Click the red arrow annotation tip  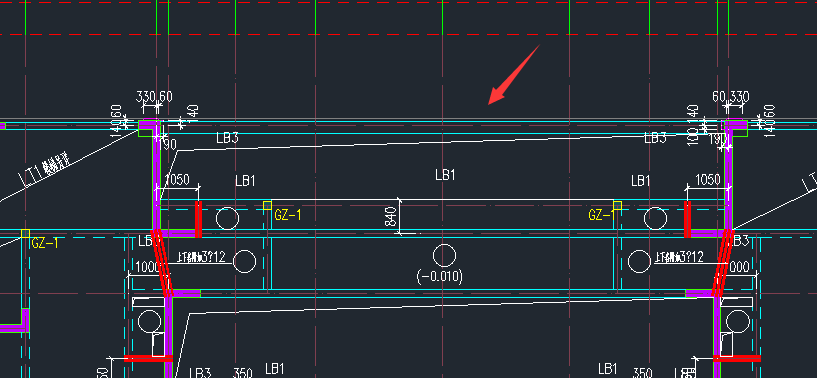pos(491,101)
